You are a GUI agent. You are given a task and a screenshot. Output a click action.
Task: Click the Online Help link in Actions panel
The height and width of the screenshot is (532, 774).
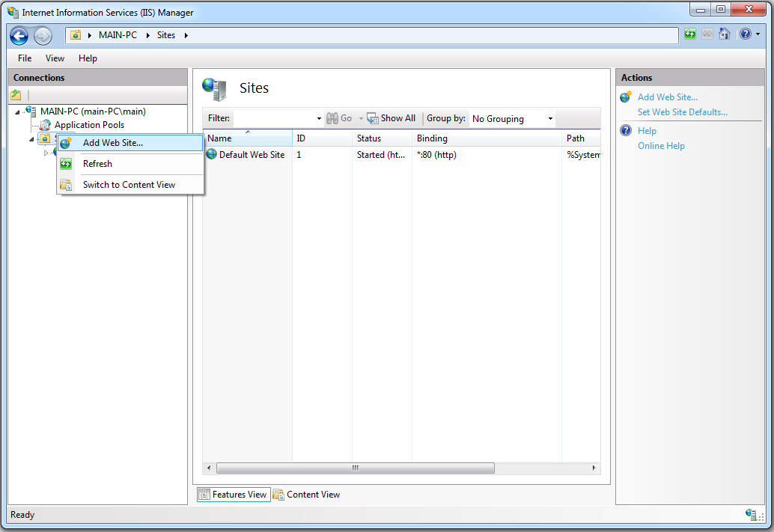click(661, 145)
